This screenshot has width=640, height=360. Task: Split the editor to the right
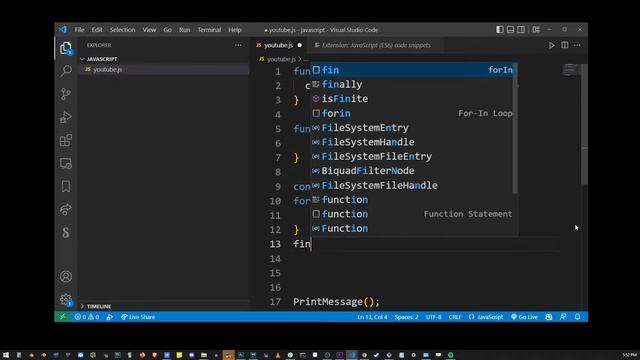coord(564,45)
